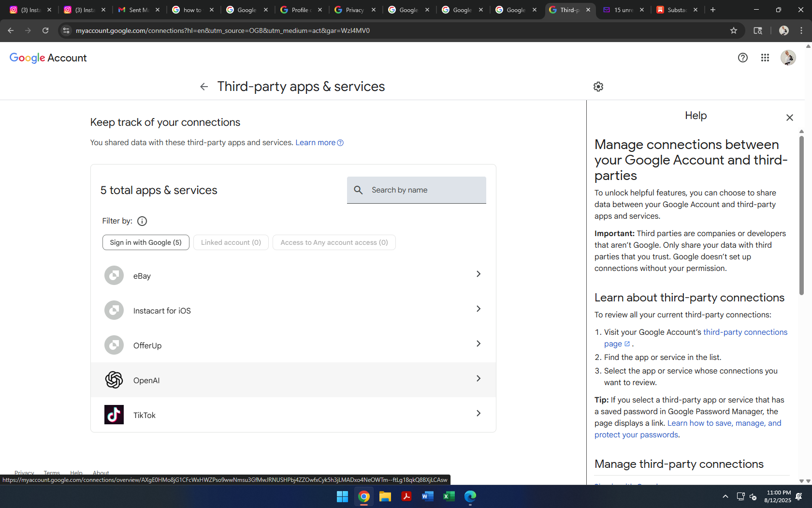Open Microsoft Edge from the taskbar

[470, 496]
